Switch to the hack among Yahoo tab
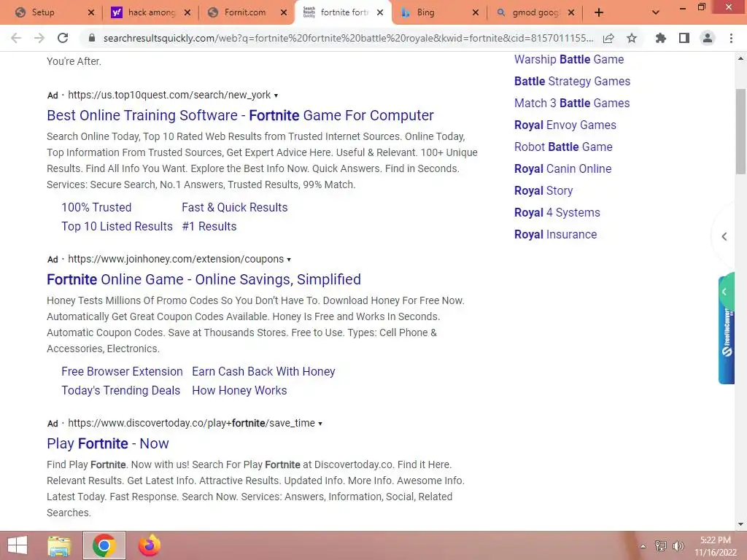Viewport: 747px width, 560px height. 151,12
